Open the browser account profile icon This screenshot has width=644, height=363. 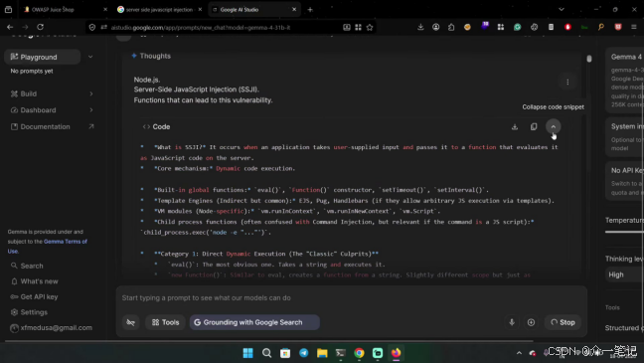pos(435,27)
